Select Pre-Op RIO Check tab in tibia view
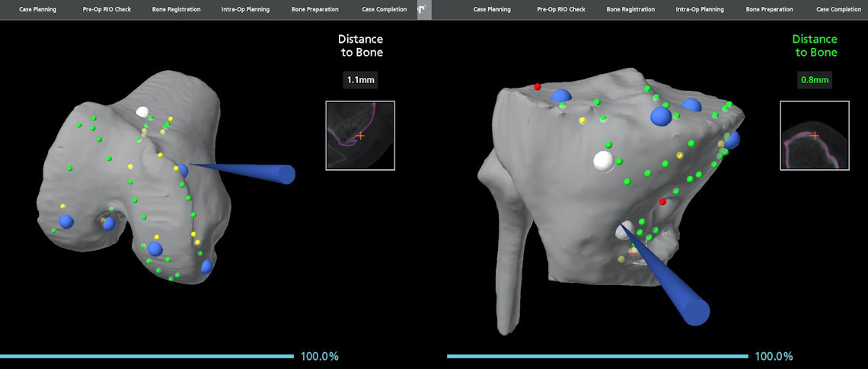868x369 pixels. tap(561, 10)
